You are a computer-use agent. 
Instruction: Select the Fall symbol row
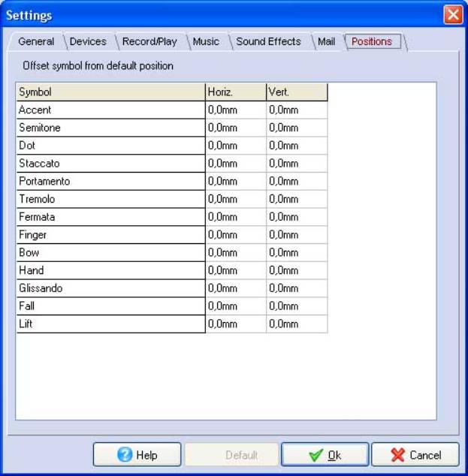(111, 306)
